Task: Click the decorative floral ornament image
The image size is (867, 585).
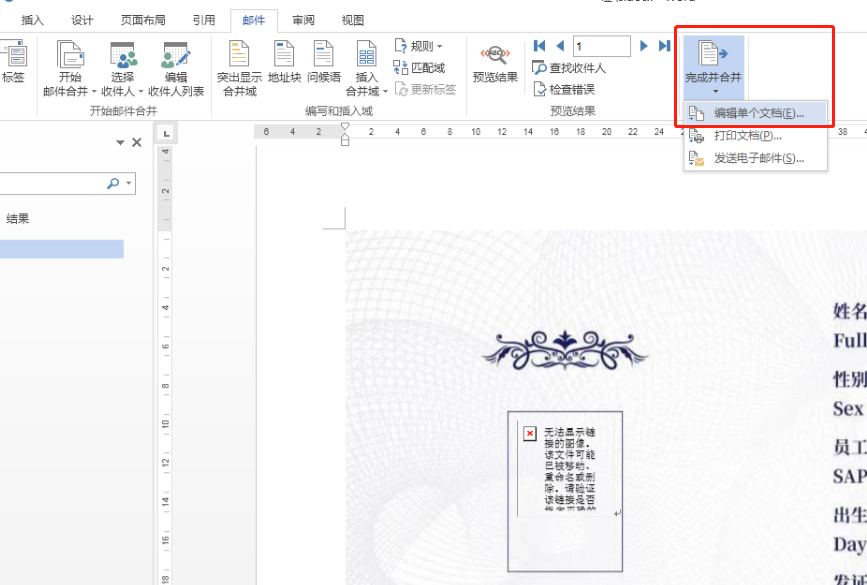Action: (x=565, y=350)
